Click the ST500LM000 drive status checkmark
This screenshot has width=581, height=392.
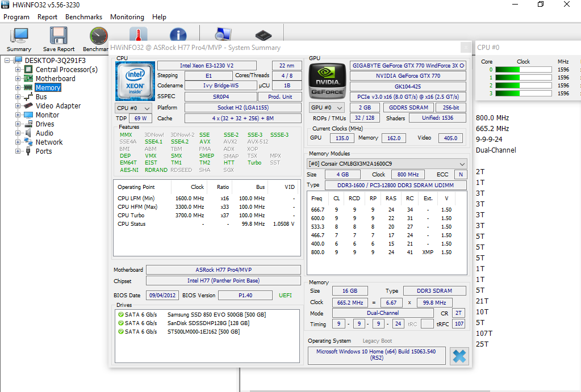click(121, 332)
